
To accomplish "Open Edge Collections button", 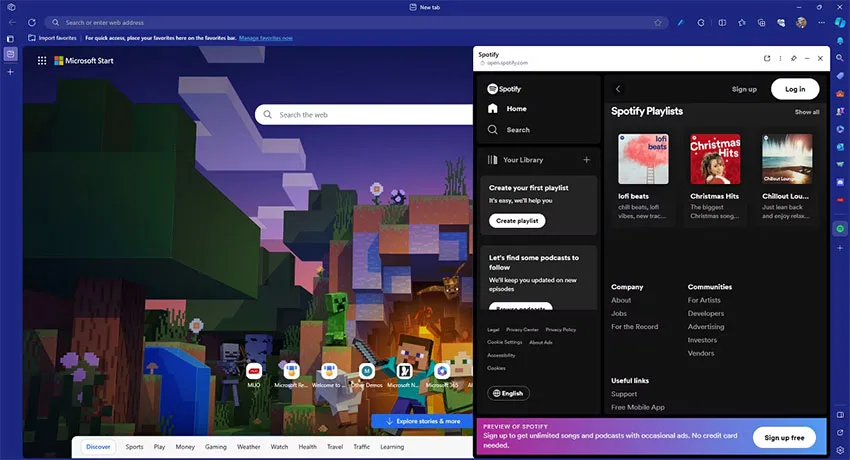I will coord(762,22).
